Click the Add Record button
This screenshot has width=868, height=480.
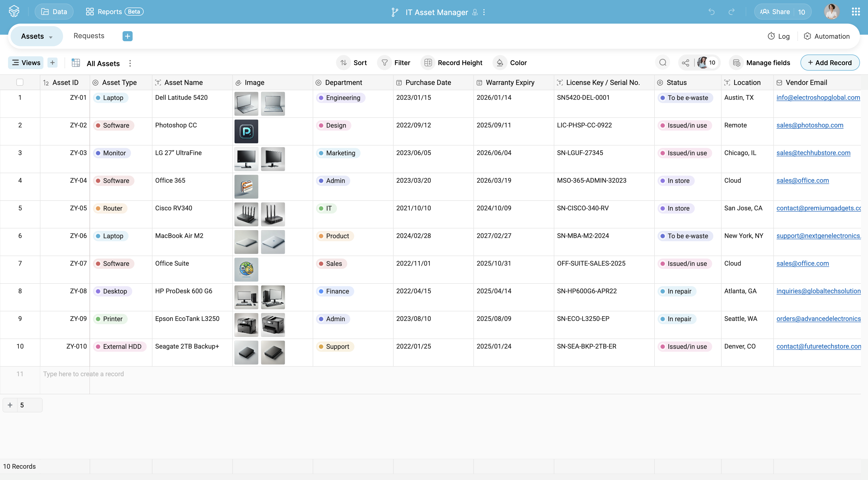point(830,62)
